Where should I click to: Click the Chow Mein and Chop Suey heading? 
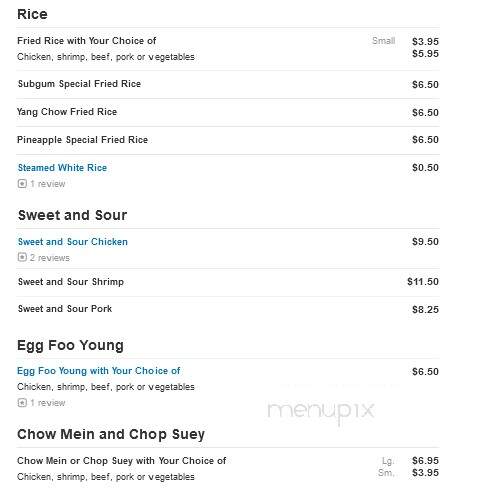pyautogui.click(x=111, y=434)
